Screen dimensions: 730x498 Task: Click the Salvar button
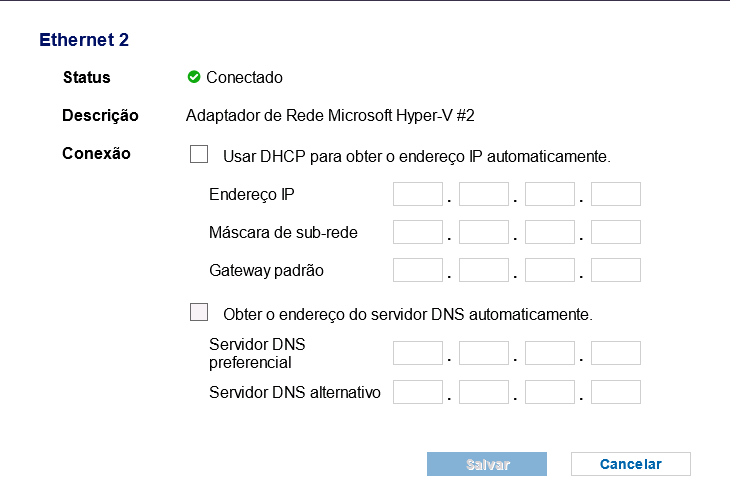487,464
